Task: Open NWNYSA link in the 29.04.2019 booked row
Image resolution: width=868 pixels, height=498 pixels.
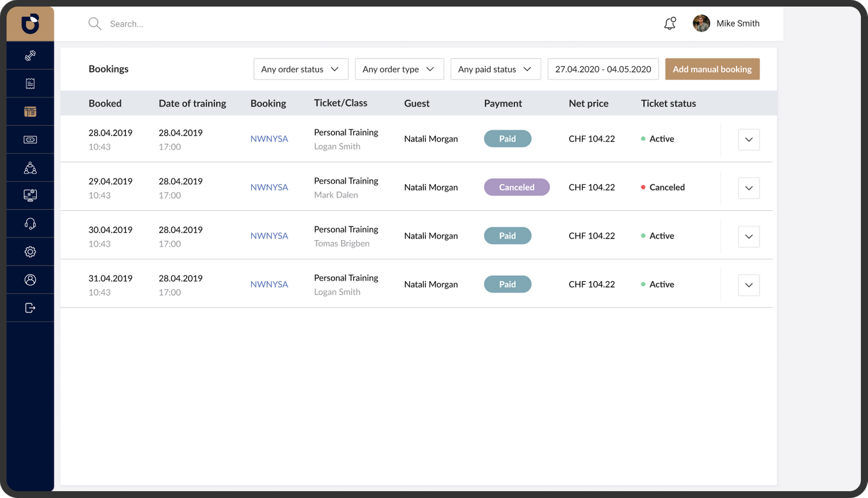Action: (269, 187)
